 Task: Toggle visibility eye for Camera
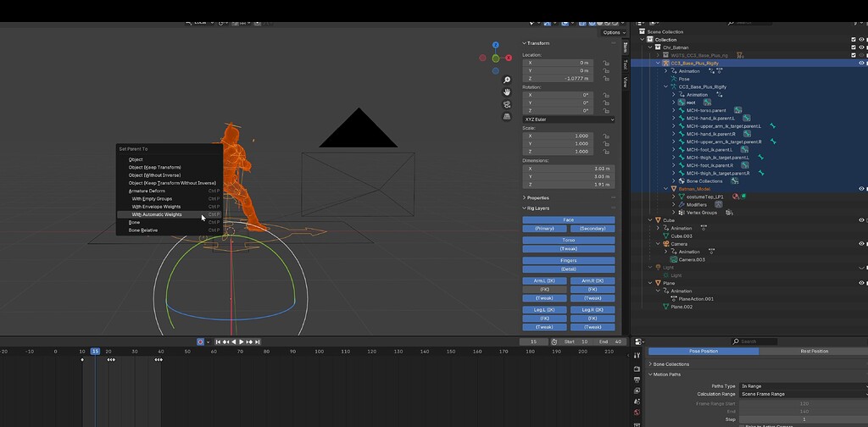point(861,243)
